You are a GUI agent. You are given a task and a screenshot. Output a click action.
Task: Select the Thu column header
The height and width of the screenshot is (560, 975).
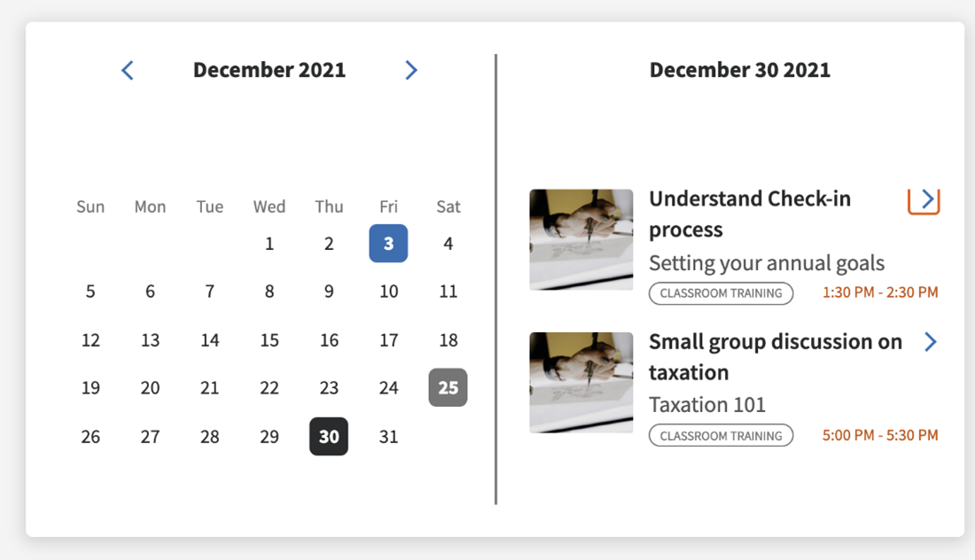[329, 206]
